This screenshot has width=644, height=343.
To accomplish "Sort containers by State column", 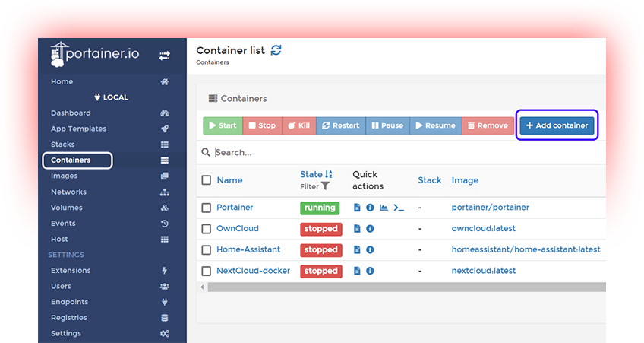I will tap(316, 174).
